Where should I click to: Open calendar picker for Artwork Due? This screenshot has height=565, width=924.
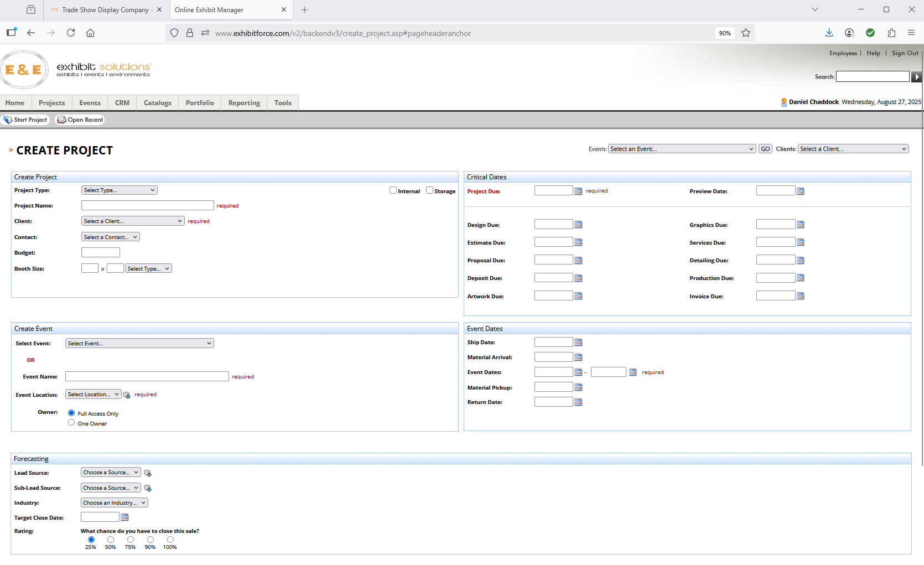click(578, 296)
